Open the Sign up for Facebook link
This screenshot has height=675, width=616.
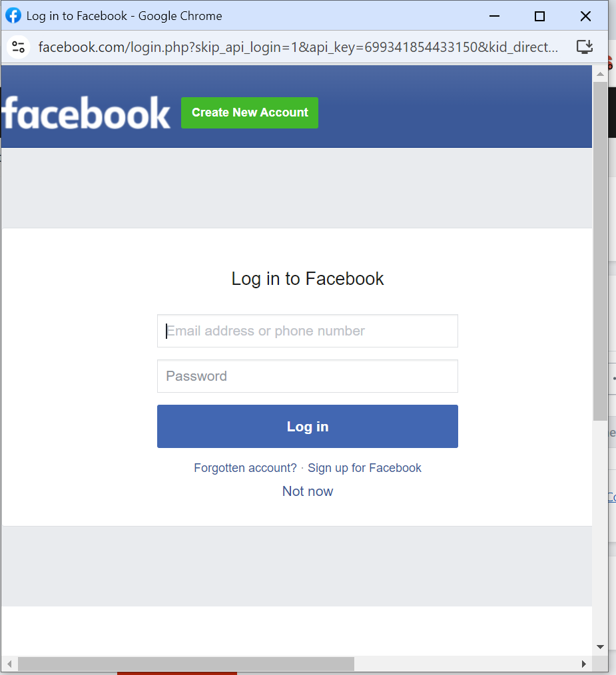364,468
